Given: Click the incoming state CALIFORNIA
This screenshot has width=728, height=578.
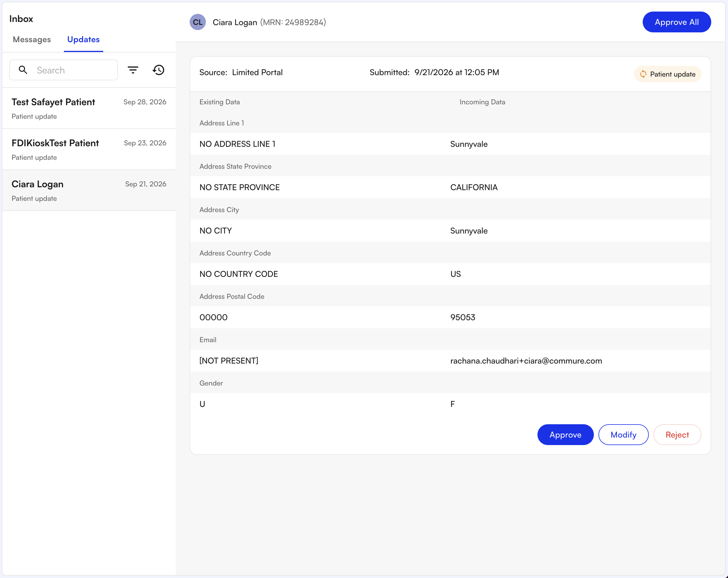Looking at the screenshot, I should (x=474, y=187).
